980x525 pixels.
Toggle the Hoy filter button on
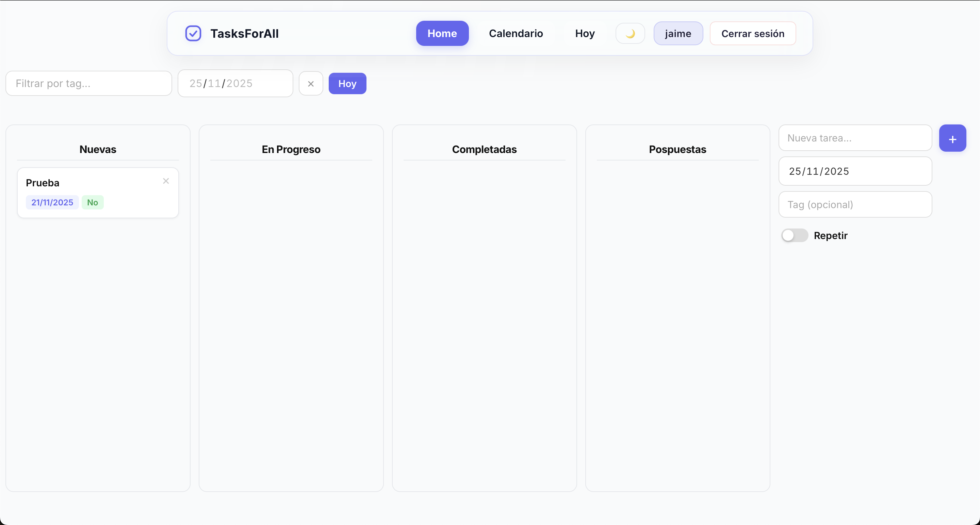point(347,83)
